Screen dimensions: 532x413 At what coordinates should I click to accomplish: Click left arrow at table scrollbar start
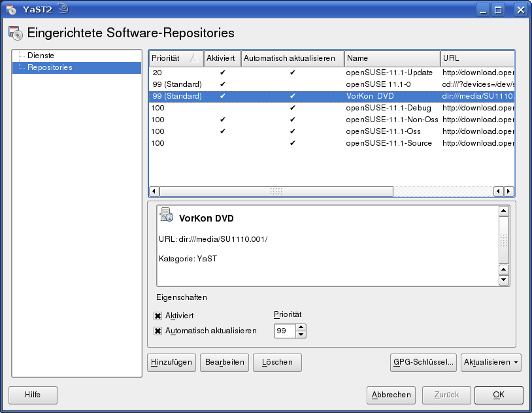click(154, 191)
